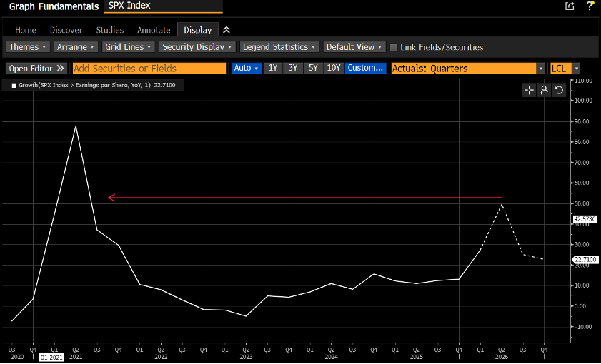Click the SPX Index security tab
The image size is (601, 364).
tap(163, 6)
